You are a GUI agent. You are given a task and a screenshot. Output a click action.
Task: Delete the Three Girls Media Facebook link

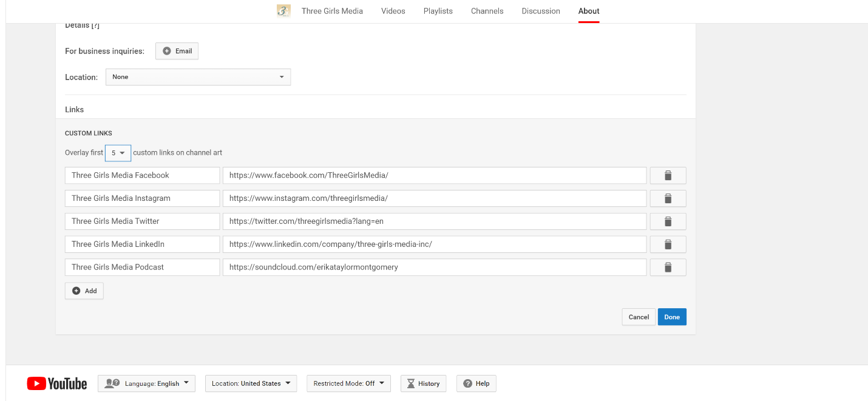[x=668, y=175]
